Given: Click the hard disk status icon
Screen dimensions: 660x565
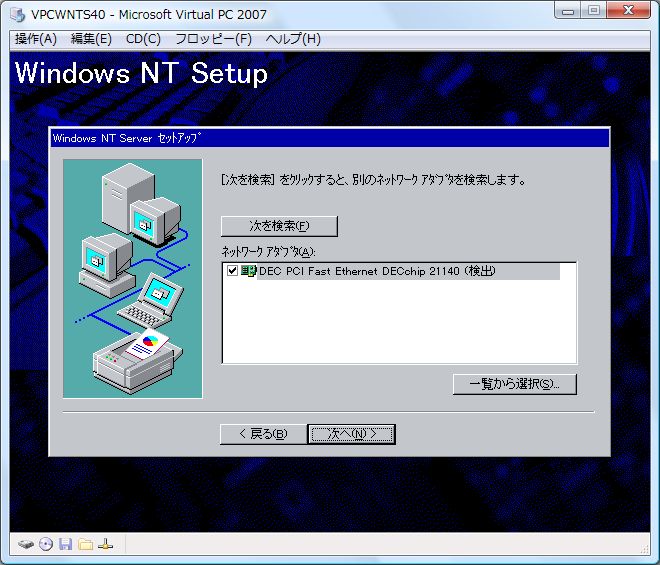Looking at the screenshot, I should pos(26,544).
